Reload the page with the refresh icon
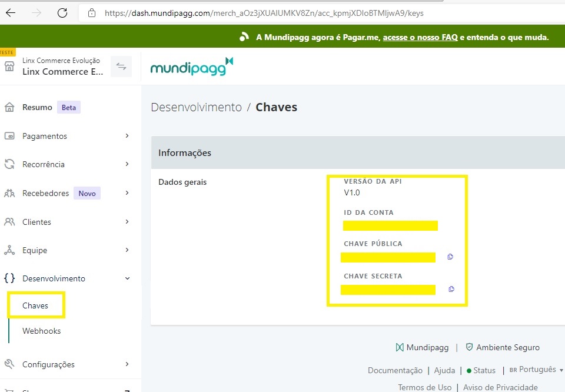The image size is (565, 392). pos(62,13)
